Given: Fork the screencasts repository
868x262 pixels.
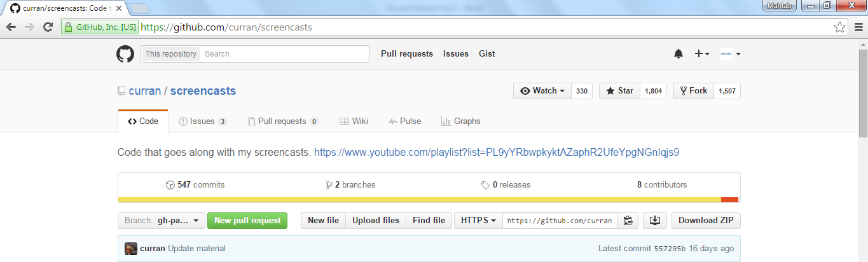Looking at the screenshot, I should 693,91.
